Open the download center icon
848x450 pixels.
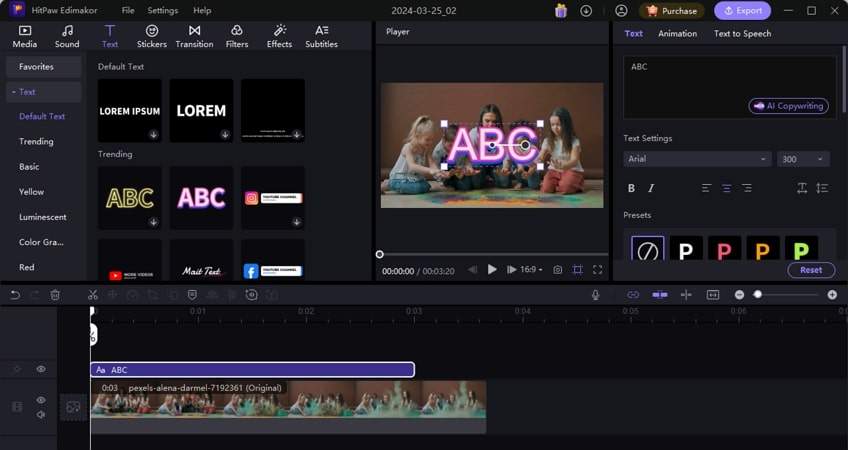pos(586,10)
